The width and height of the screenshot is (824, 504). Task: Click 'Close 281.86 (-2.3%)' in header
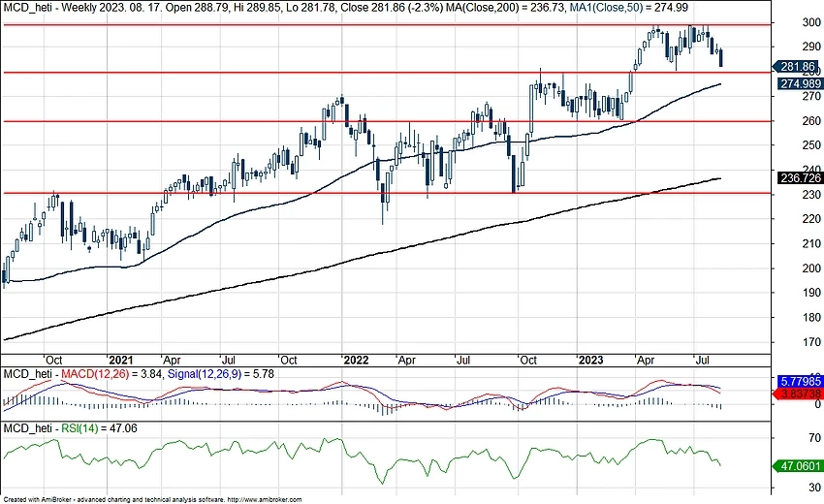click(391, 8)
